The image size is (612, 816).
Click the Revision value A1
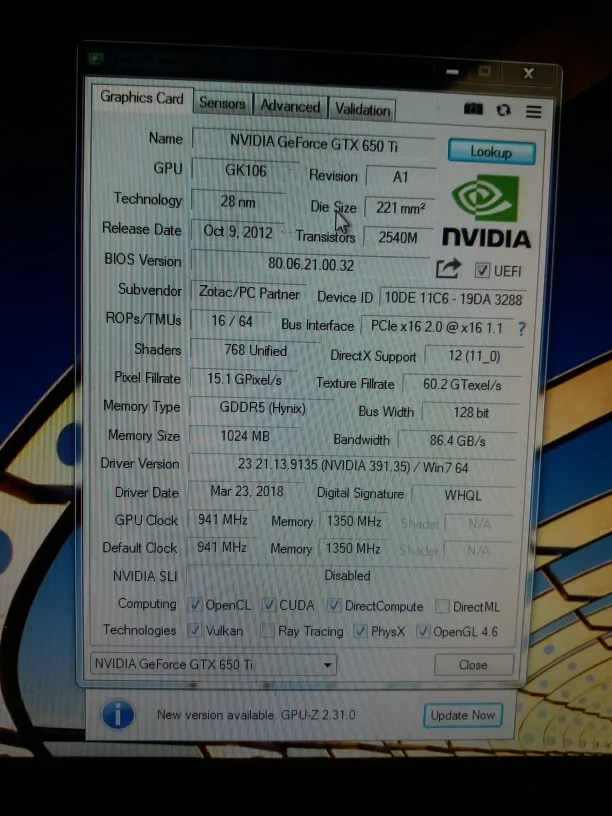400,177
